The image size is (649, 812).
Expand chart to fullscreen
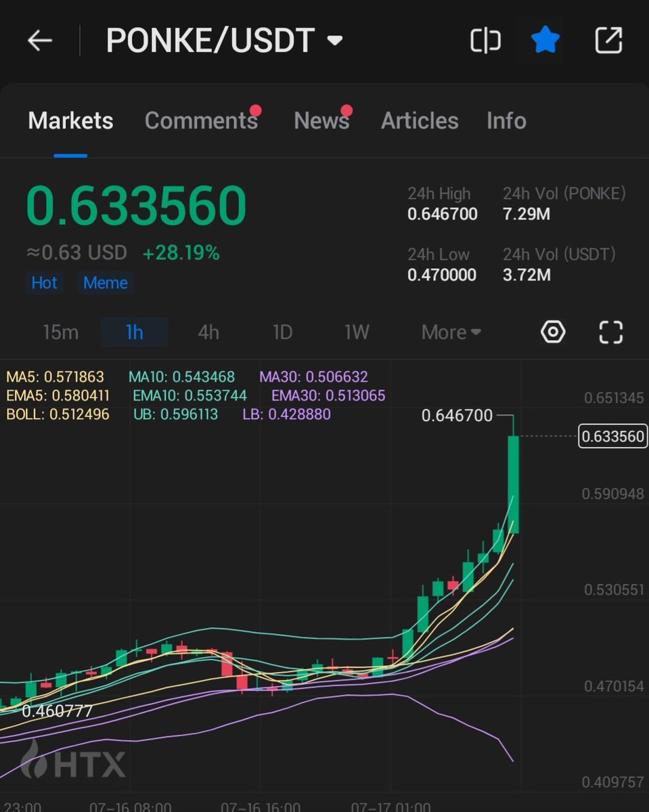pyautogui.click(x=611, y=332)
